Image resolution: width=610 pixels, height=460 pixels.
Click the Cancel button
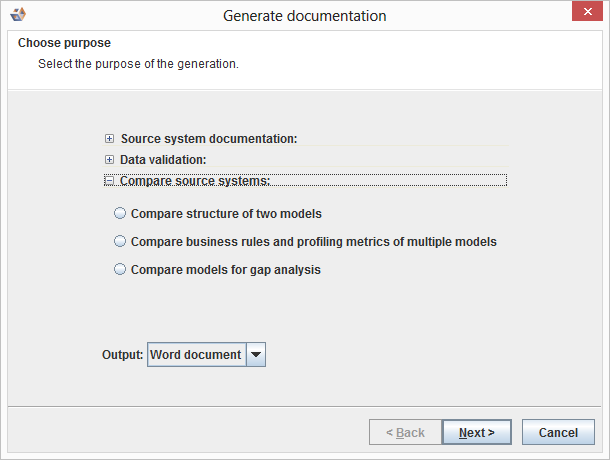pos(558,433)
